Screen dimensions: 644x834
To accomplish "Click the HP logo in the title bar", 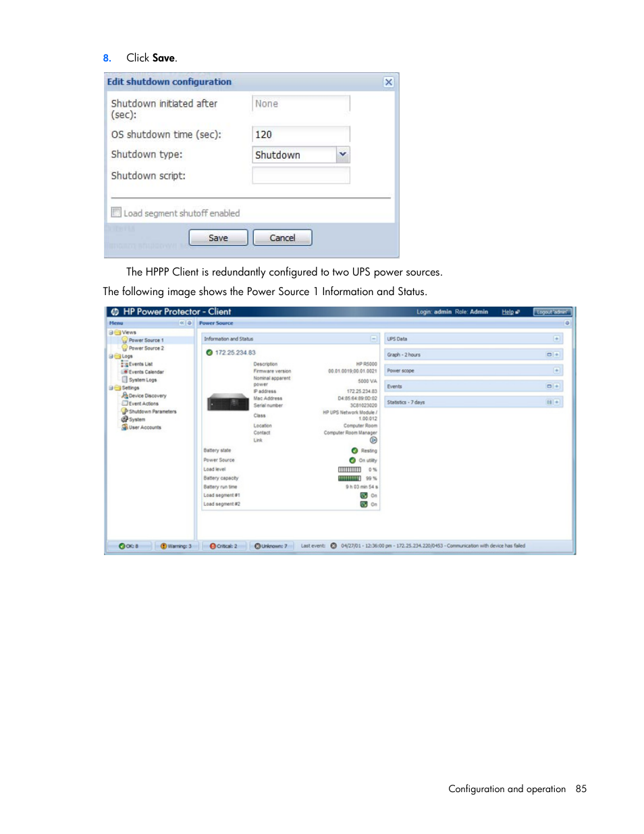I will pos(115,312).
